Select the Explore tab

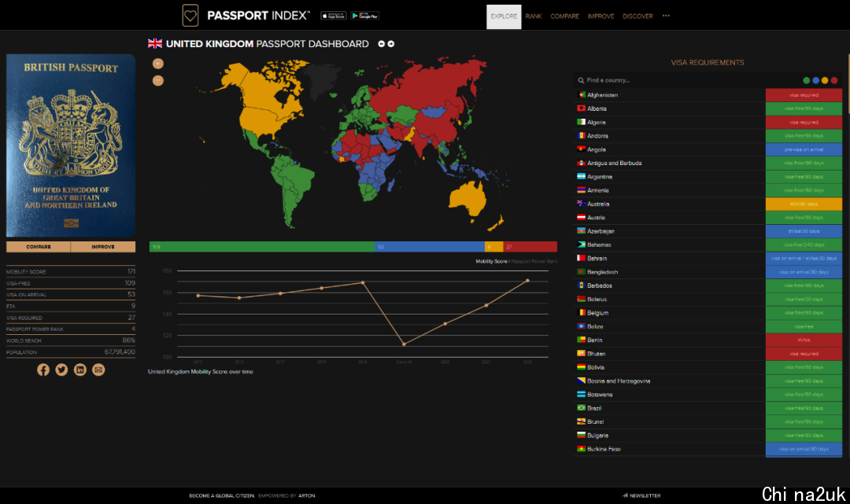504,17
